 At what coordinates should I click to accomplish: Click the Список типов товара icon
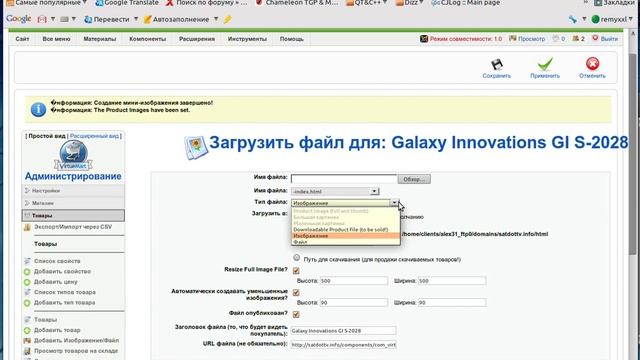point(27,292)
